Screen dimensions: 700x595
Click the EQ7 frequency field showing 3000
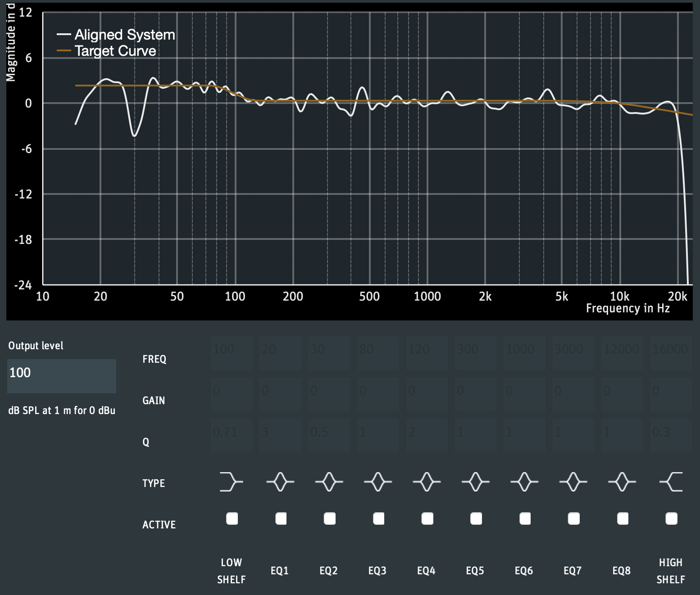pos(573,353)
